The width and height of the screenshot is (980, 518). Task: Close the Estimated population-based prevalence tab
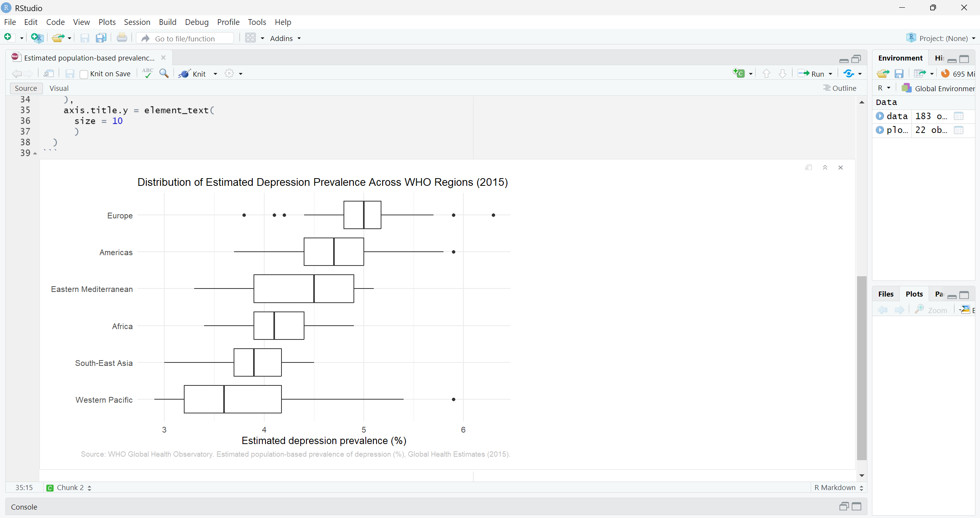163,57
